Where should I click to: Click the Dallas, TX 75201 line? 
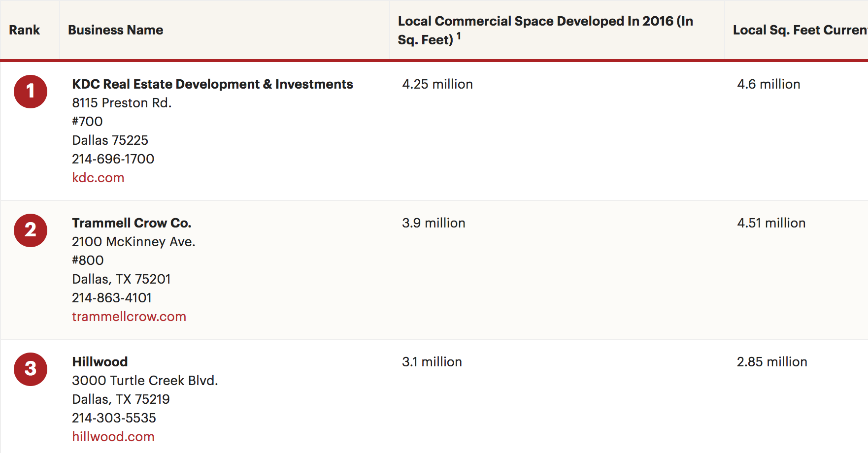point(121,279)
